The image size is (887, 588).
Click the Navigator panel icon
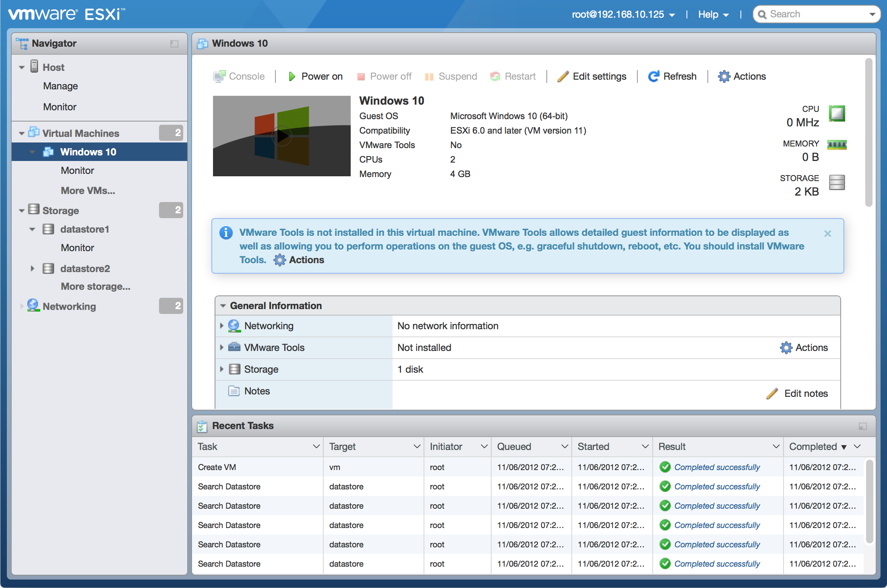tap(22, 43)
